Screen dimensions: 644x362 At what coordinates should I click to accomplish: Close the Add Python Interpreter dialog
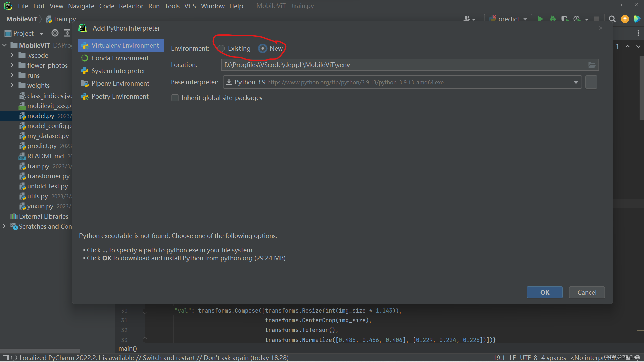coord(601,28)
